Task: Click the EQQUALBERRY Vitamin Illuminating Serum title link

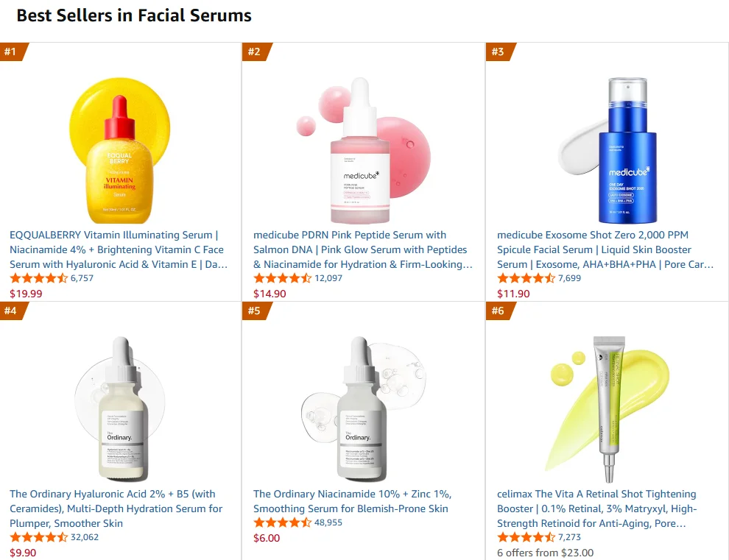Action: point(119,249)
